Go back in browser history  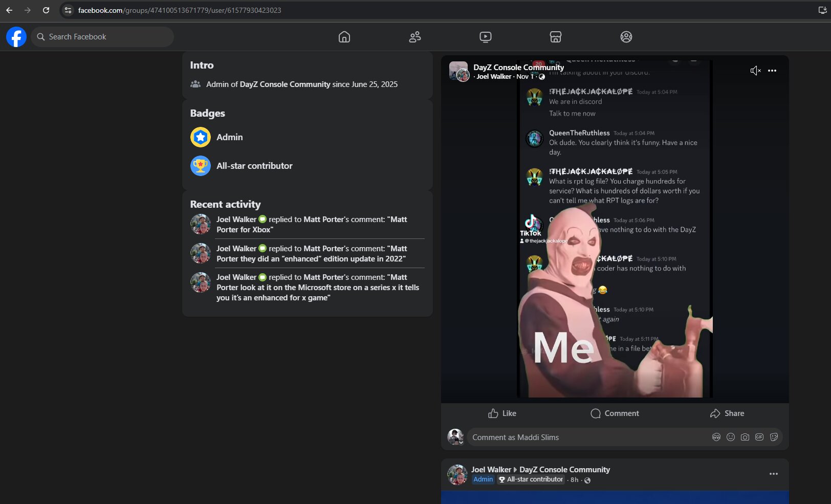[9, 10]
